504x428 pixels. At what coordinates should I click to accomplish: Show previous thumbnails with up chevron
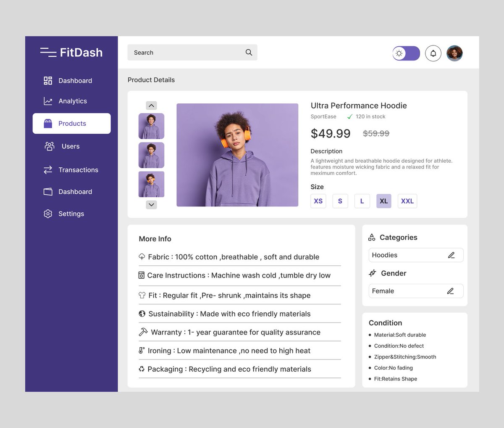pyautogui.click(x=151, y=106)
